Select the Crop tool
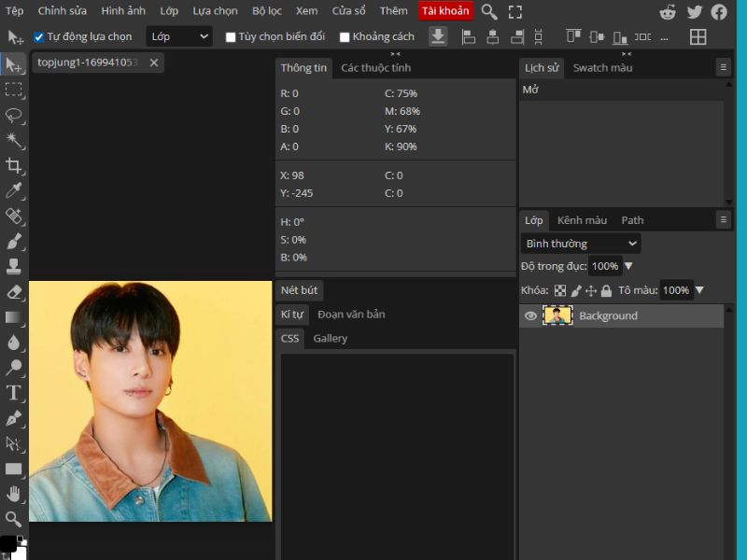747x560 pixels. pos(13,166)
